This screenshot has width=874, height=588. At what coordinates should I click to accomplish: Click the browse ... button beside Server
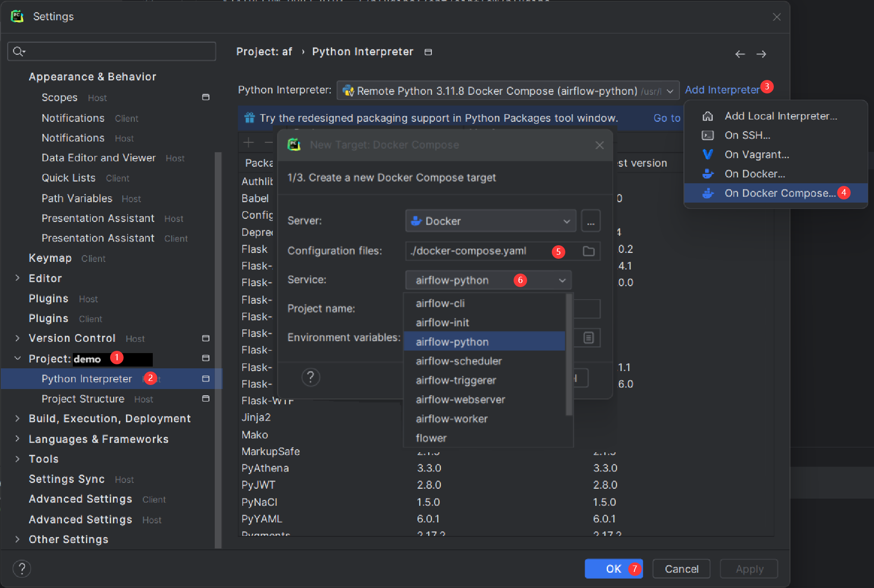coord(590,221)
